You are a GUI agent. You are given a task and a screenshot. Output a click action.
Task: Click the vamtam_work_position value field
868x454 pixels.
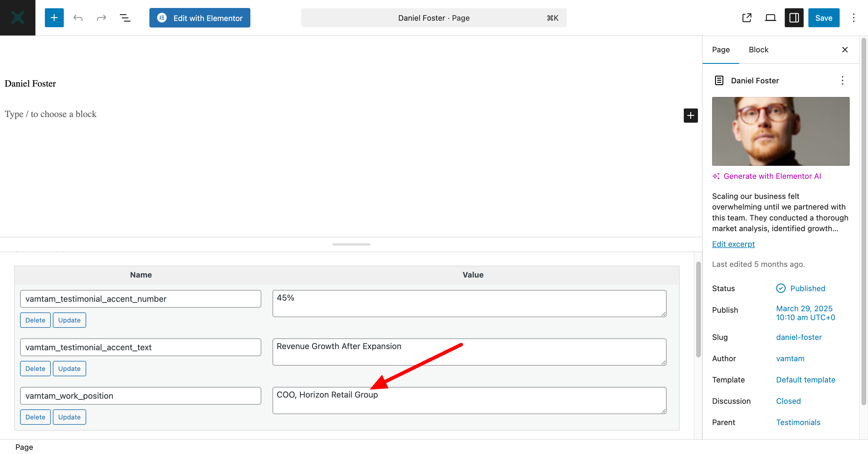(469, 401)
